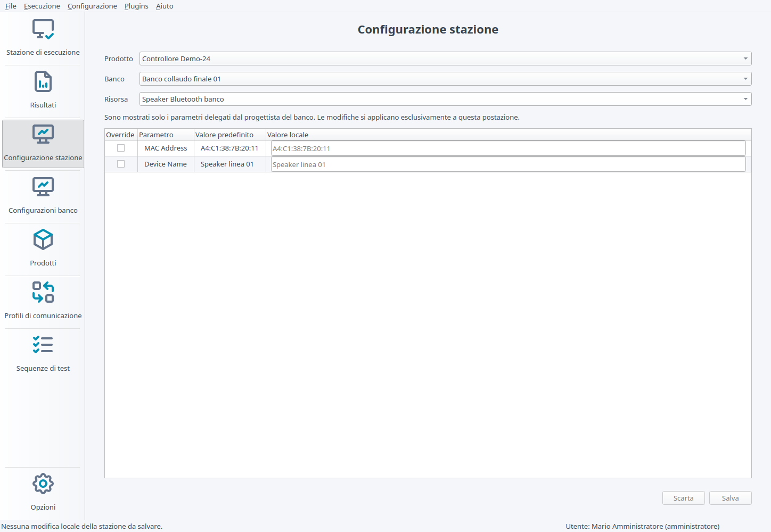Click the Scarta button
Screen dimensions: 771x532
(x=683, y=498)
